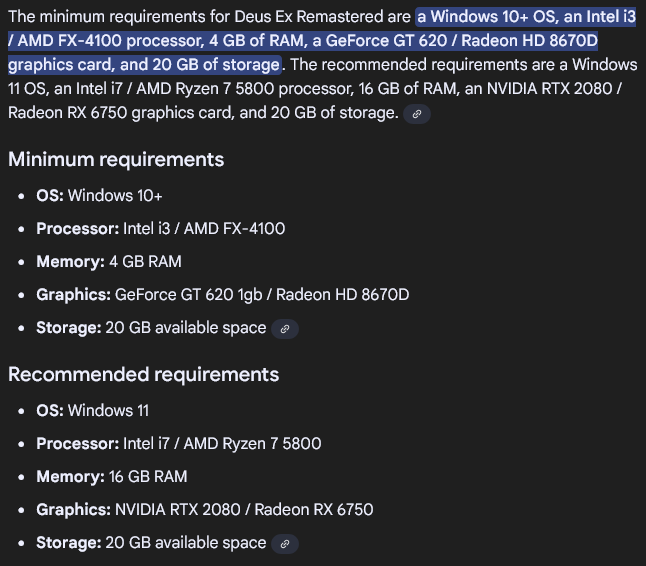Open the source link icon after the summary paragraph
The width and height of the screenshot is (646, 566).
(417, 114)
